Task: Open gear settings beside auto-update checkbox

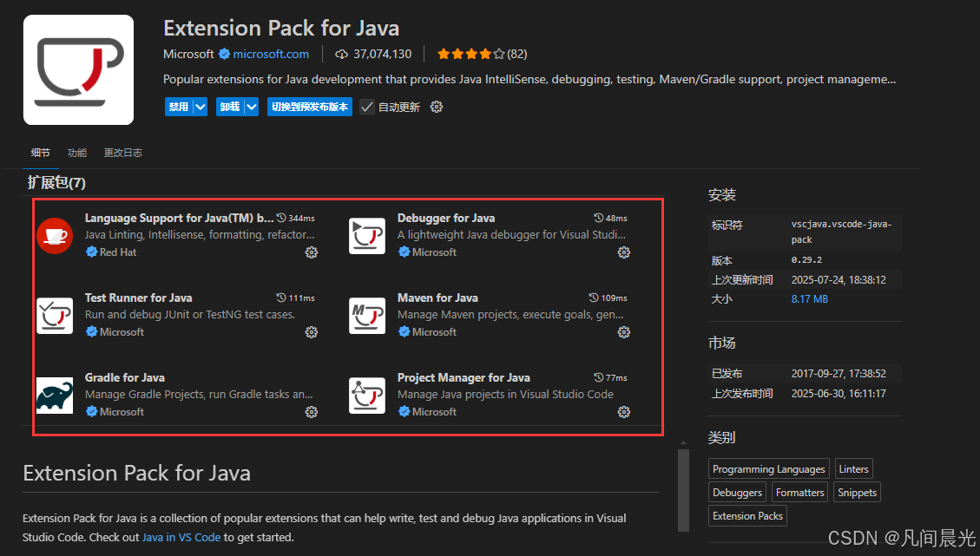Action: tap(437, 107)
